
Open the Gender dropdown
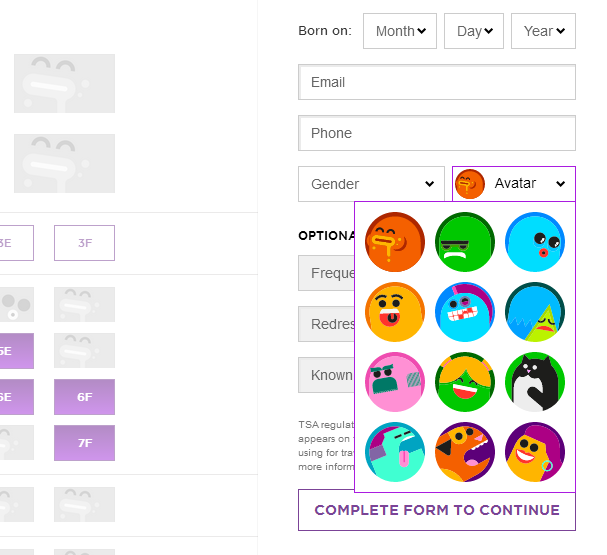click(371, 184)
